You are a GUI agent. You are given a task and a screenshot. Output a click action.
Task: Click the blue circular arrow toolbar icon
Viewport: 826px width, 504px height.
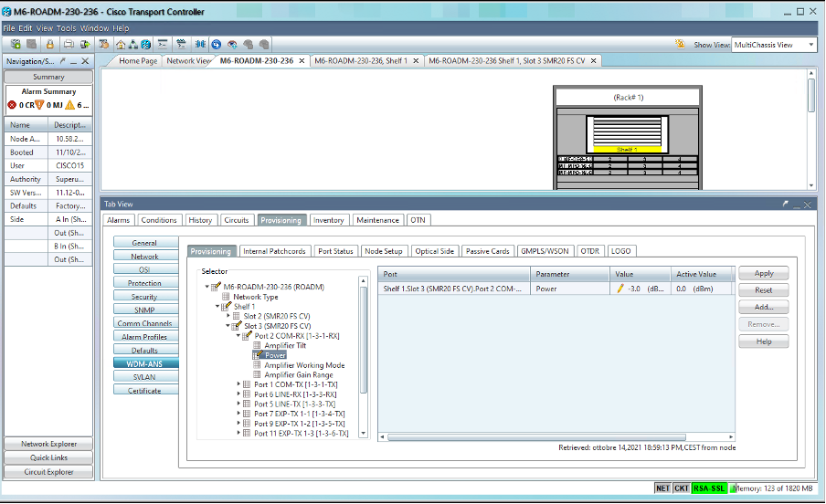[x=216, y=45]
